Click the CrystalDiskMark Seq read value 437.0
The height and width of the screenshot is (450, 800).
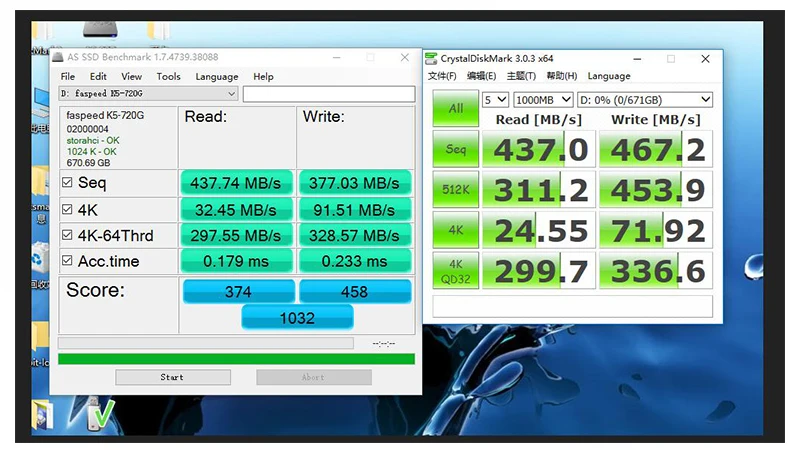tap(539, 149)
